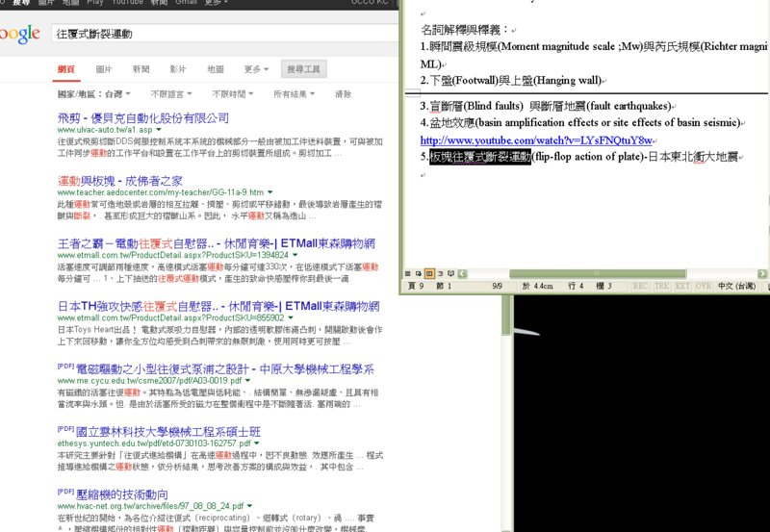770x532 pixels.
Task: Open result 飛剪 - 優貝克自動化股份有限公司
Action: (142, 118)
